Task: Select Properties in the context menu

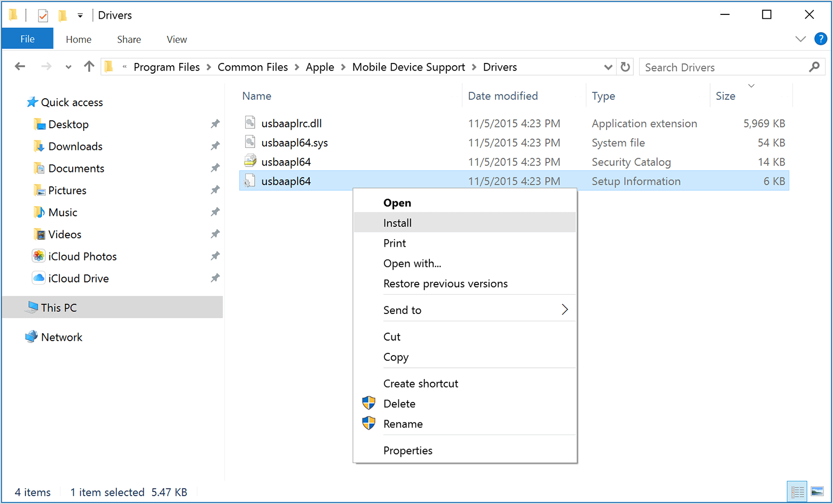Action: tap(408, 451)
